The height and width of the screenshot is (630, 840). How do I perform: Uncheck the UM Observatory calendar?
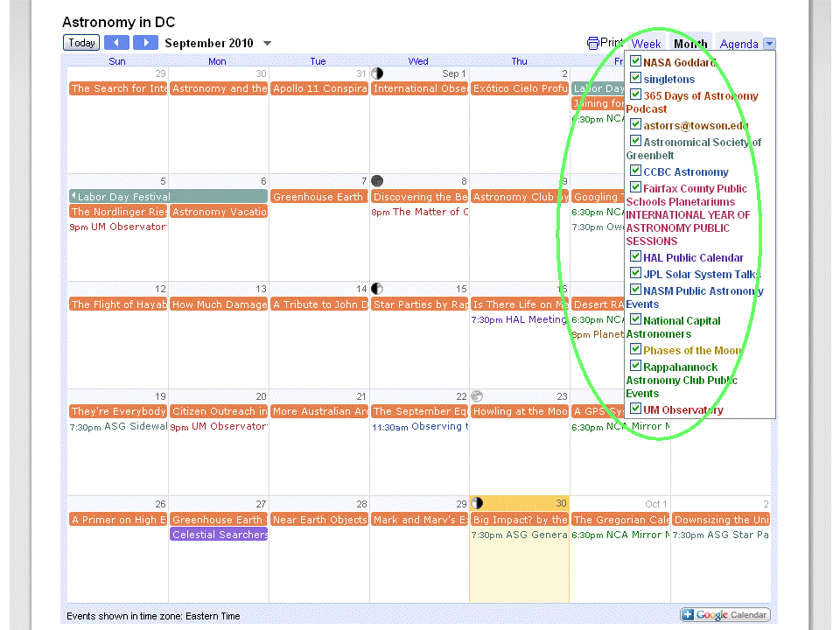[635, 409]
